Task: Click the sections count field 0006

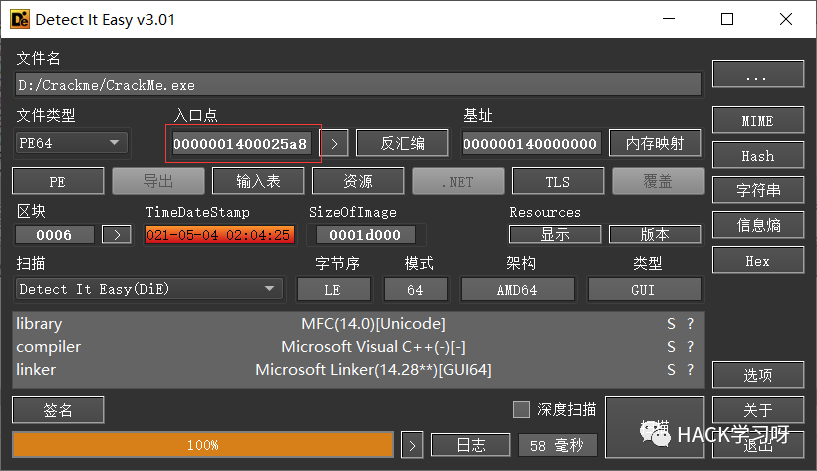Action: [x=55, y=234]
